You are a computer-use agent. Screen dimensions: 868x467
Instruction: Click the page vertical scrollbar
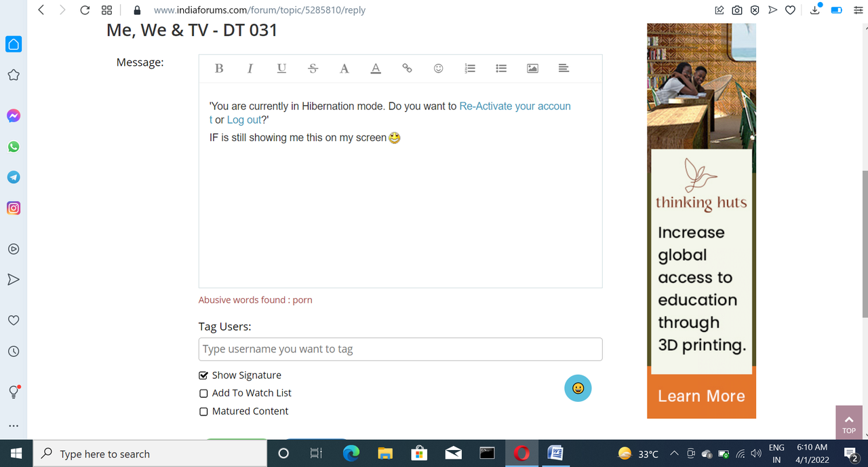[x=865, y=244]
